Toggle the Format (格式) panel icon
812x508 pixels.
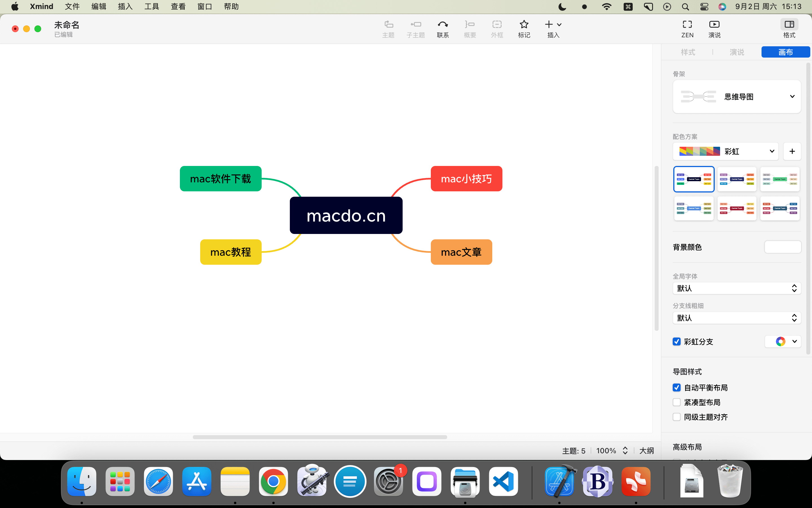[x=789, y=25]
